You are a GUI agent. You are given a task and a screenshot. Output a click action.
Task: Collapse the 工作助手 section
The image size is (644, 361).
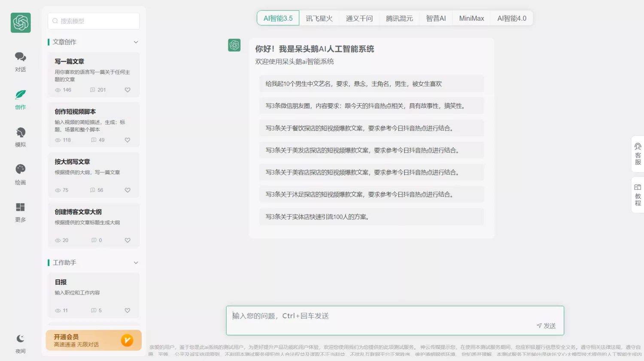136,263
